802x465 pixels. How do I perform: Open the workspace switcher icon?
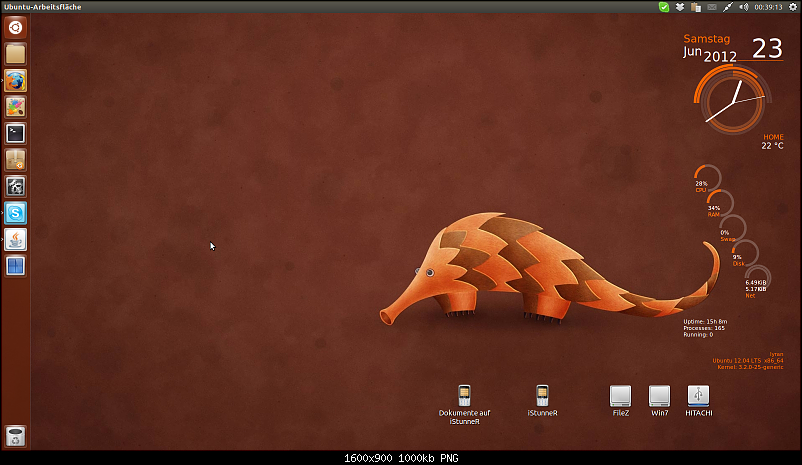pyautogui.click(x=15, y=267)
